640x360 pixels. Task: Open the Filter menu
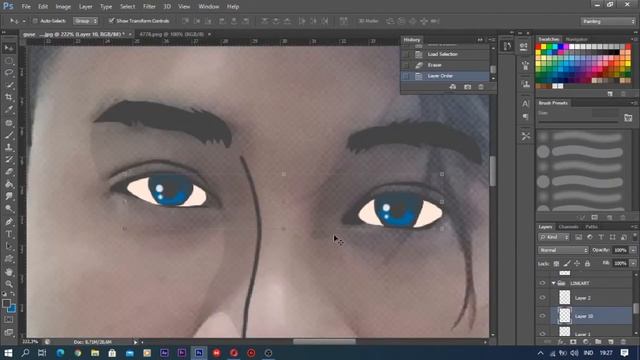(x=149, y=7)
